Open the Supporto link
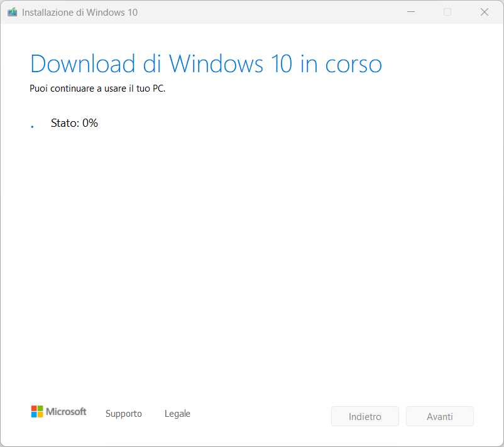Image resolution: width=504 pixels, height=447 pixels. [124, 414]
